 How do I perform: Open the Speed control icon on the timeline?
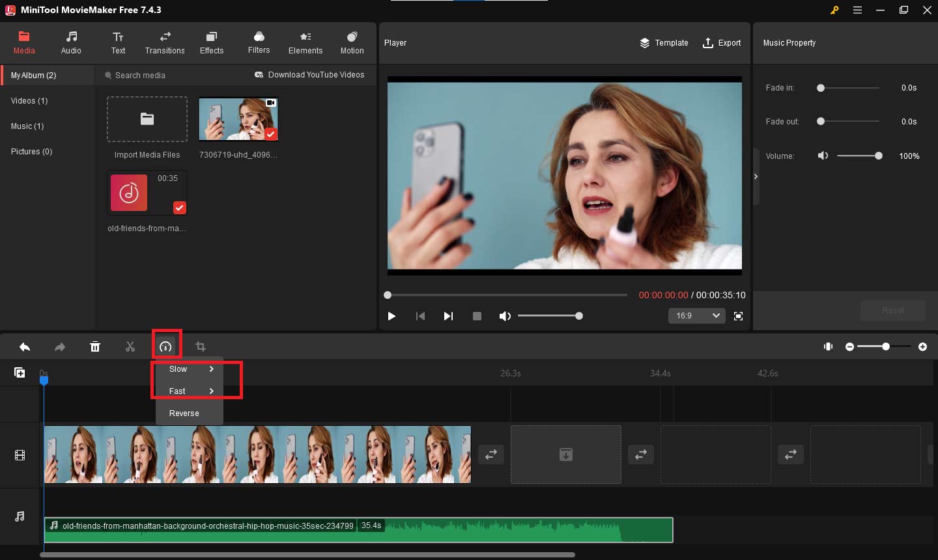coord(166,345)
